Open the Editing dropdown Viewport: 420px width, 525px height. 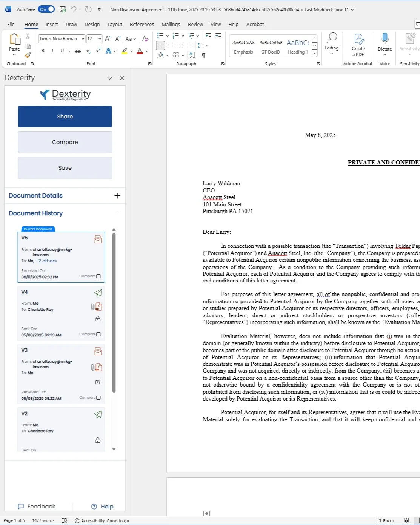(331, 44)
